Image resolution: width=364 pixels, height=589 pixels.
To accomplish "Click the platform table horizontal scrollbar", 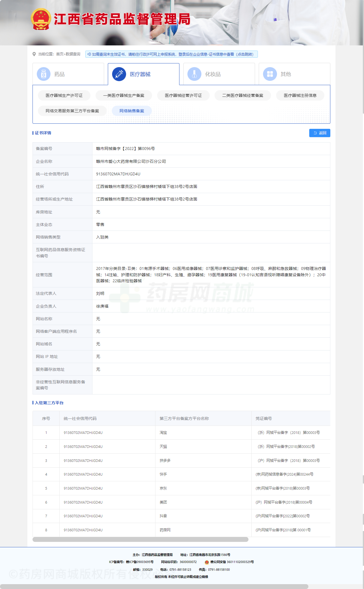I will point(140,539).
